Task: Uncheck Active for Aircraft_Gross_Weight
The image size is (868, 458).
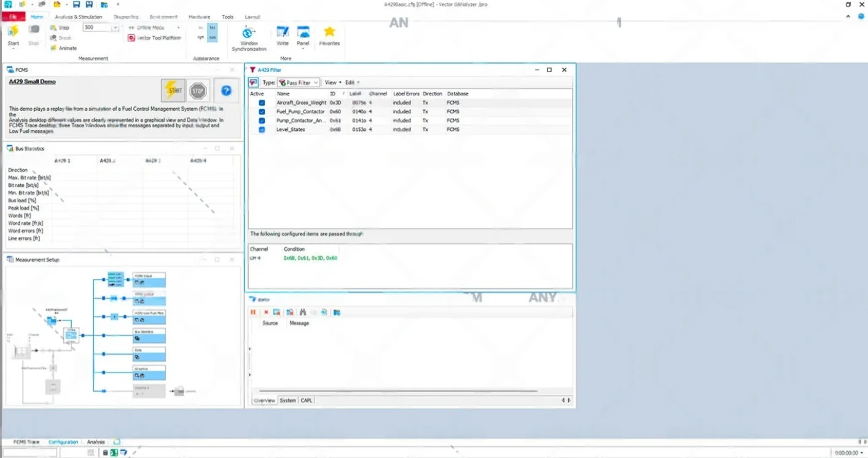Action: [262, 102]
